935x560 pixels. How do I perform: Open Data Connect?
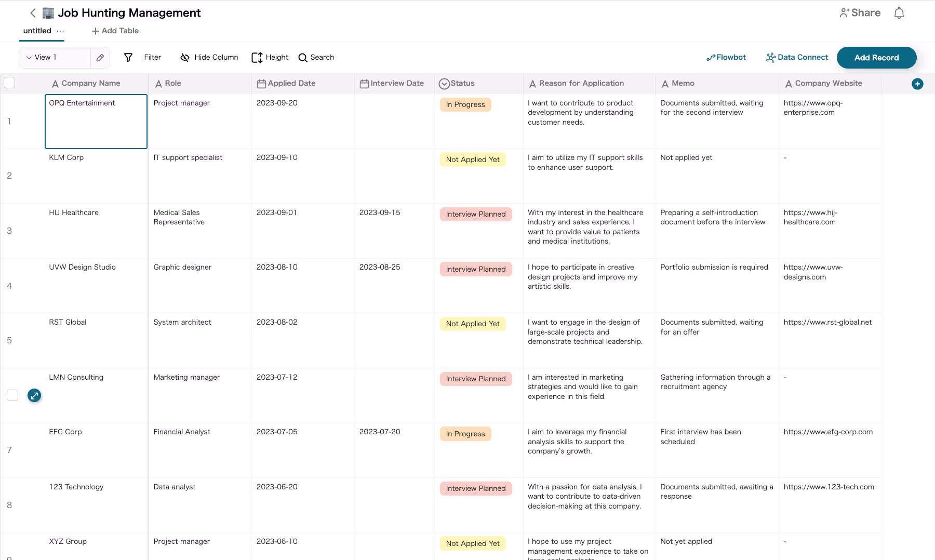click(796, 57)
